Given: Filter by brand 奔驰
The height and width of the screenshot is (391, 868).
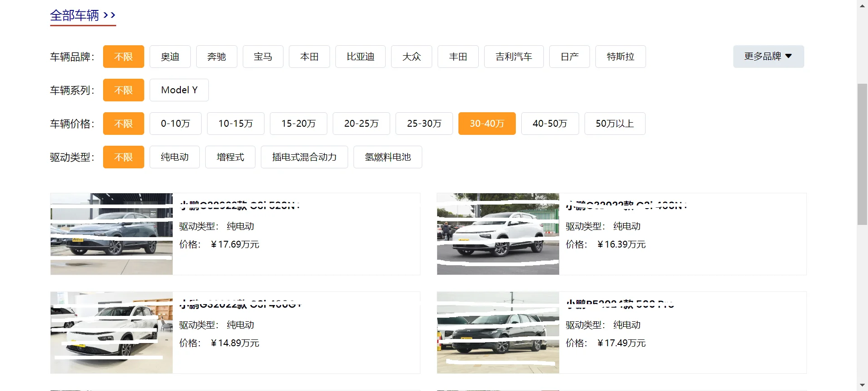Looking at the screenshot, I should pos(217,57).
